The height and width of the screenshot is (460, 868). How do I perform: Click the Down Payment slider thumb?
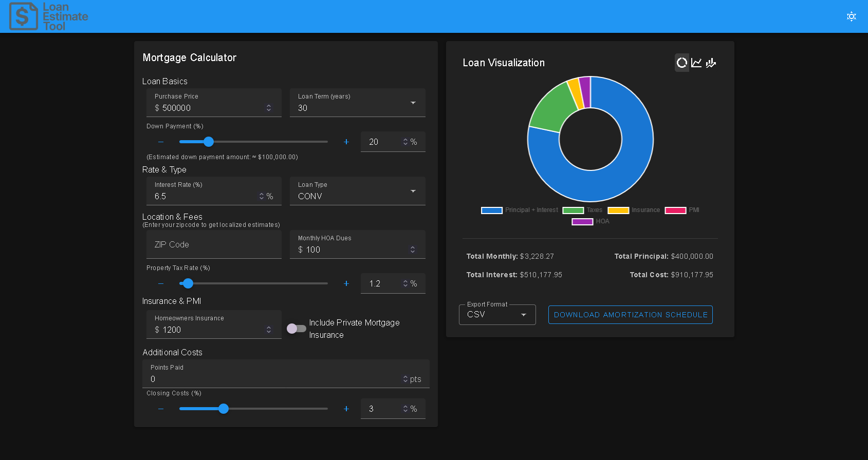point(209,142)
